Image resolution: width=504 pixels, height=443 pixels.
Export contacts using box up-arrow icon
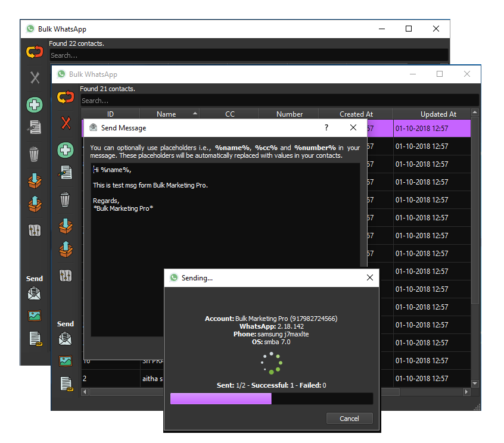[x=66, y=249]
